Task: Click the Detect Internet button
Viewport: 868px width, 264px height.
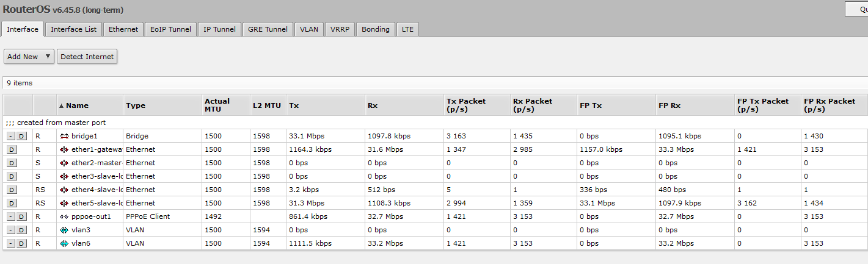Action: point(87,57)
